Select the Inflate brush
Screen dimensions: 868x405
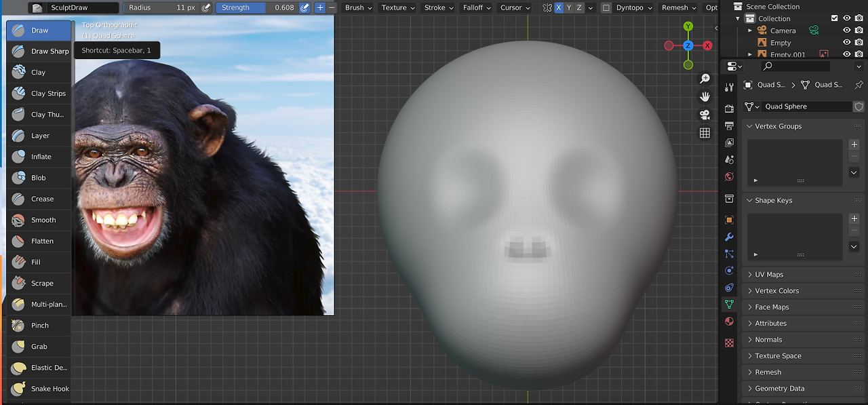click(39, 157)
